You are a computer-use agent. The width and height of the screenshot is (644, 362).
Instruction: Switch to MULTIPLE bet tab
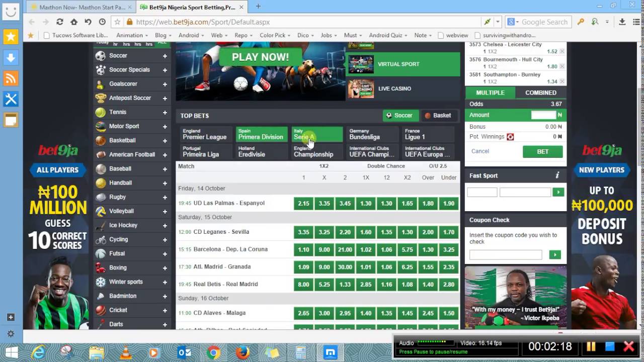[x=490, y=93]
